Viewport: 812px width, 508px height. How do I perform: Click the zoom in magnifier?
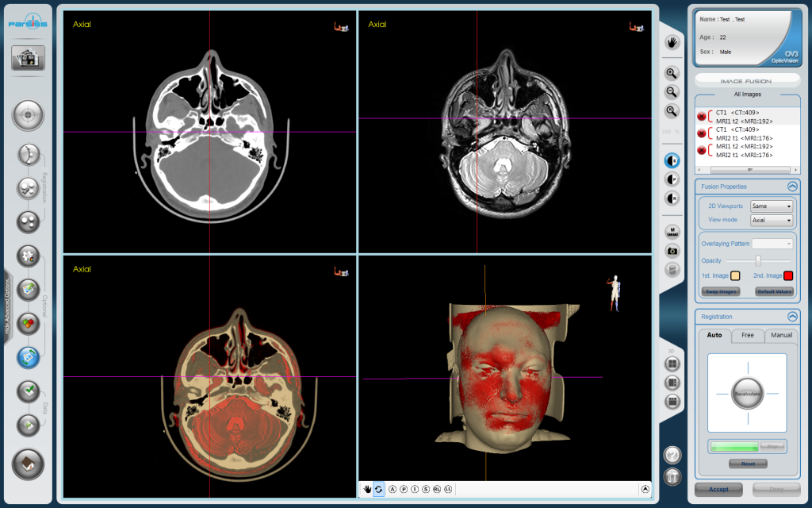[x=672, y=73]
